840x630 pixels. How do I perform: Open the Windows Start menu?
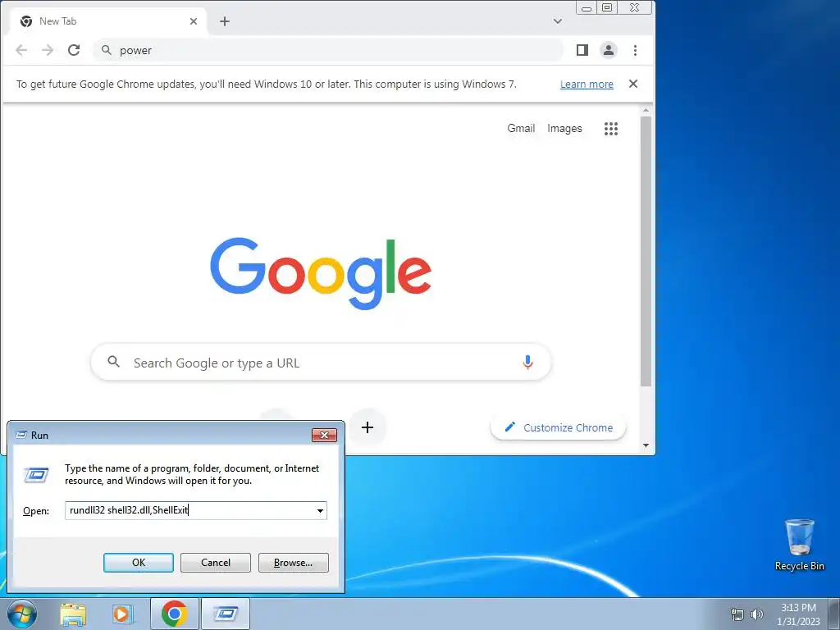pos(22,614)
